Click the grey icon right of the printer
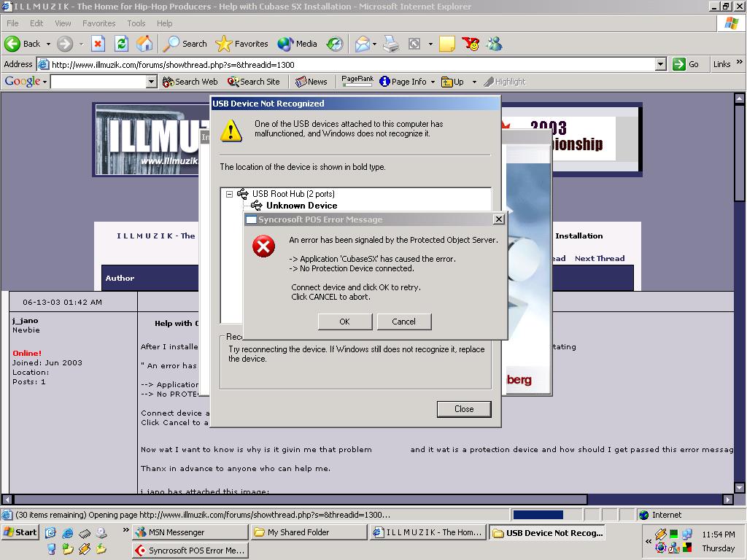747x560 pixels. coord(414,44)
